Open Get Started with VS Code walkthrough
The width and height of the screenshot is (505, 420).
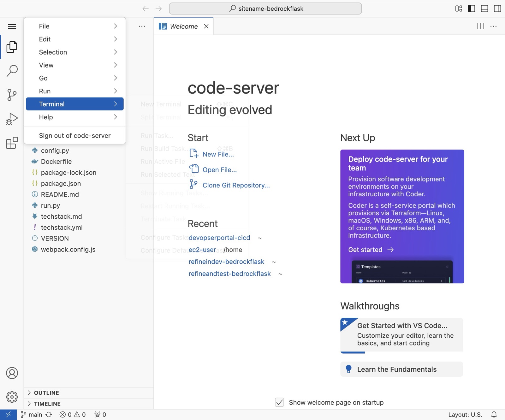[402, 335]
